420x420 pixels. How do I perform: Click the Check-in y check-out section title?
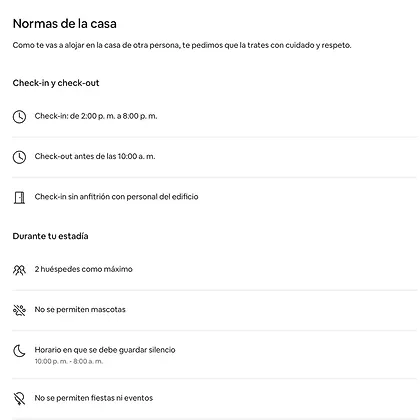coord(56,83)
